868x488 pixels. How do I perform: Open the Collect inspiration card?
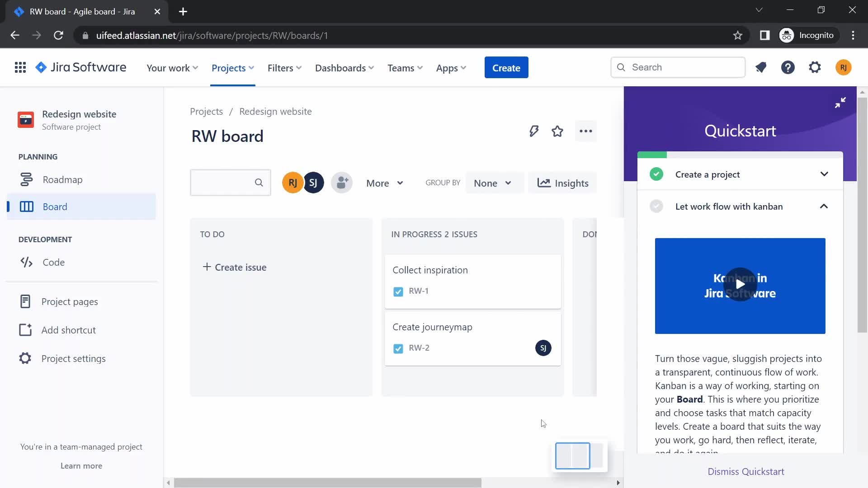click(x=472, y=282)
